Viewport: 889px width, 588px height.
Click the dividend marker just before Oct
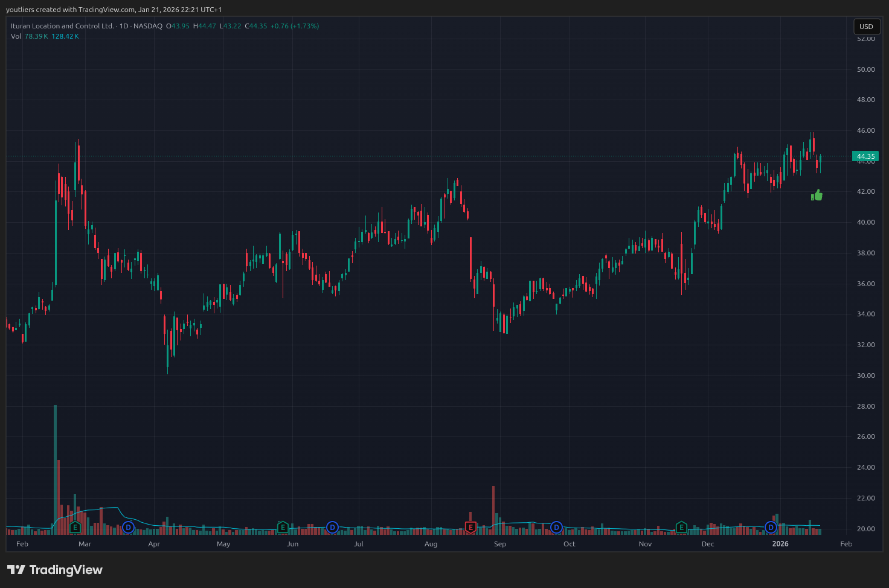pyautogui.click(x=556, y=528)
